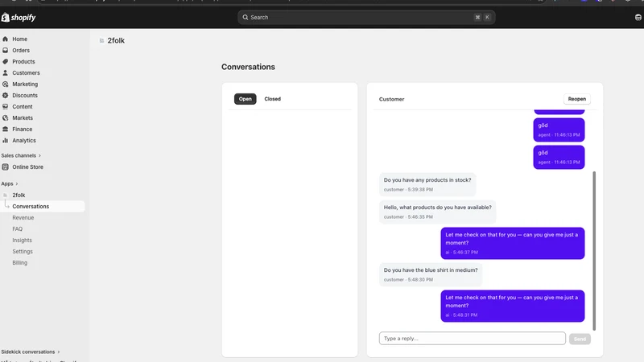Click the Home icon in sidebar
The image size is (644, 362).
6,39
